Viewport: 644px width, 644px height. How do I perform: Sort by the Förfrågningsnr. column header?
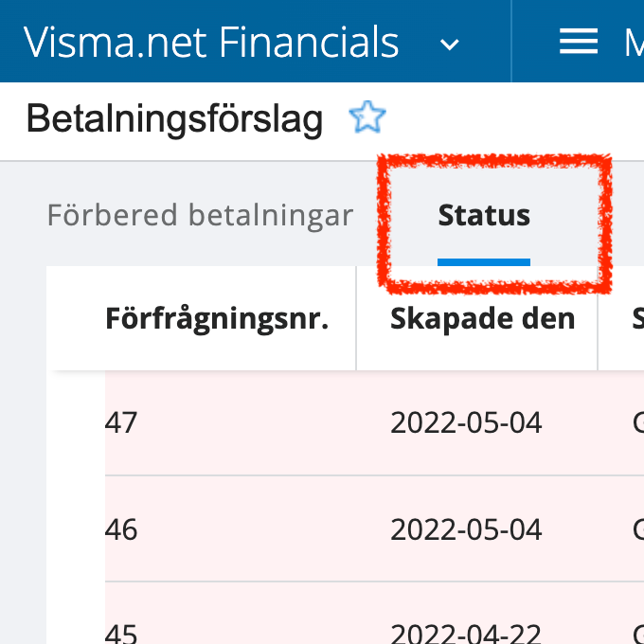(217, 318)
